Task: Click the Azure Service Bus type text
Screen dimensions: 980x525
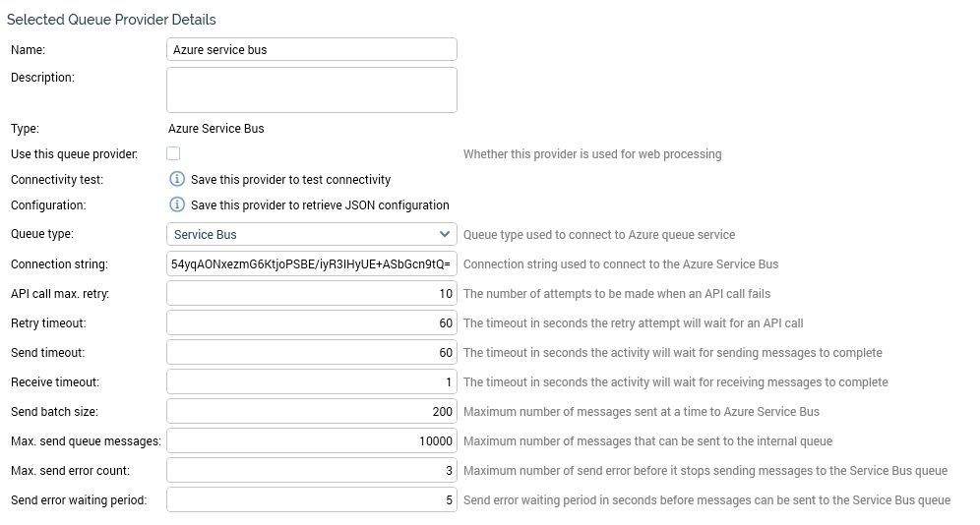Action: point(216,128)
